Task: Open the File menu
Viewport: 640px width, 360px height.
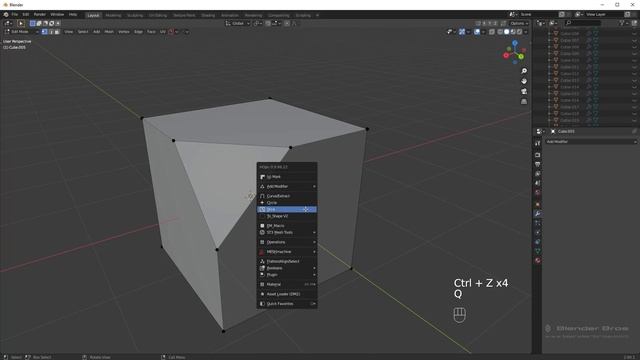Action: (x=15, y=15)
